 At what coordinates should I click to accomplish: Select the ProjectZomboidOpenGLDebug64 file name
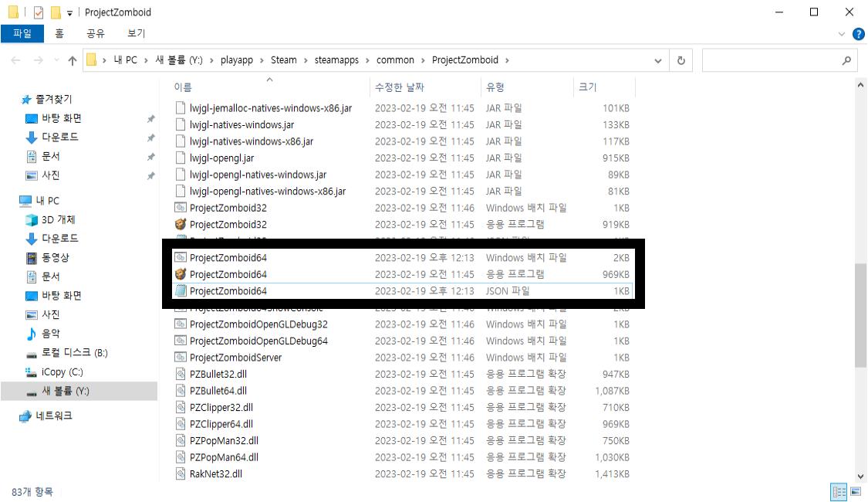(258, 341)
